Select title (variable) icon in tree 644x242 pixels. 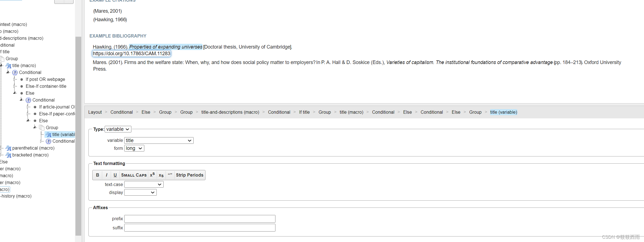(48, 135)
